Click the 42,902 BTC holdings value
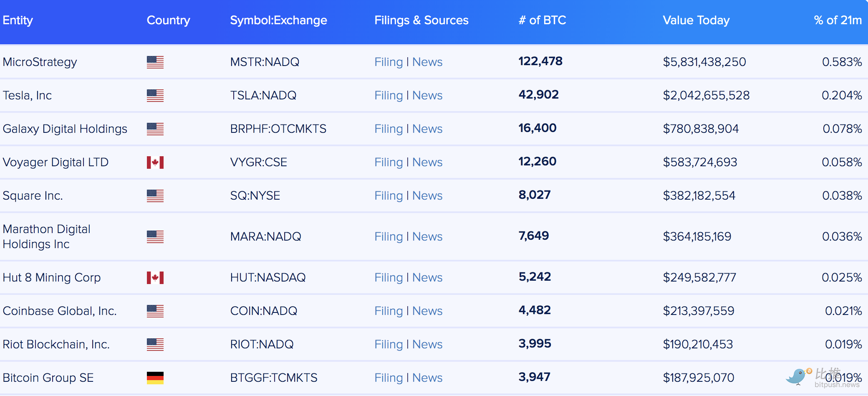The height and width of the screenshot is (396, 868). pyautogui.click(x=539, y=95)
